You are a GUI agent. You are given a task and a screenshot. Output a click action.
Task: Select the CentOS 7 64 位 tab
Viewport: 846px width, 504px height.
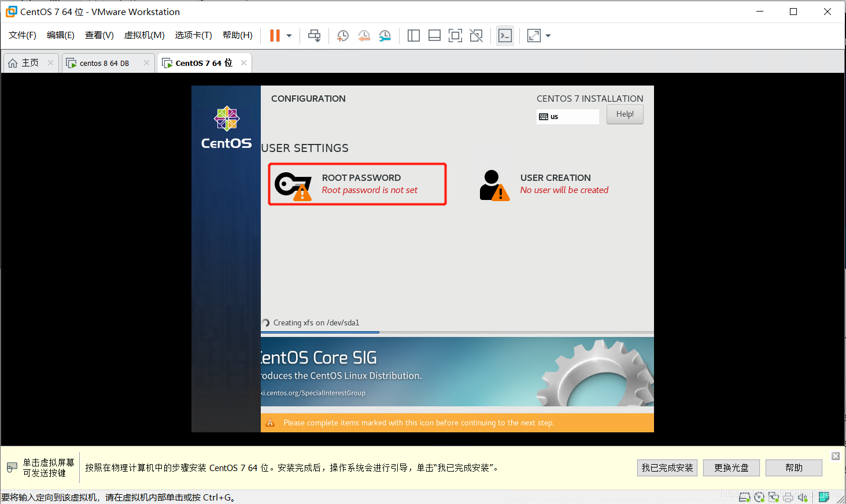[x=204, y=63]
